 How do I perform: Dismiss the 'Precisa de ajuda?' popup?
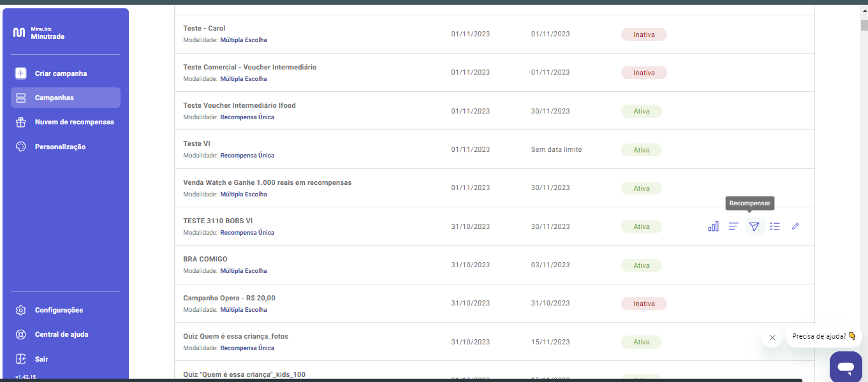click(x=772, y=337)
